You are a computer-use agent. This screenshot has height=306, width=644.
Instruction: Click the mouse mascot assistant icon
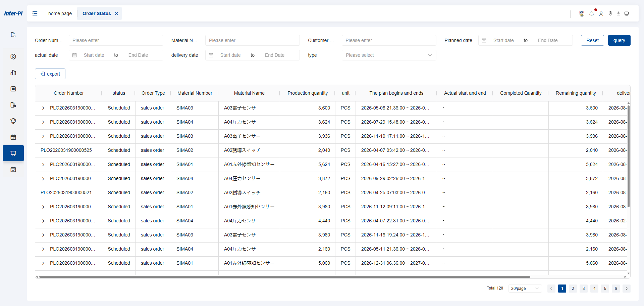pyautogui.click(x=582, y=13)
